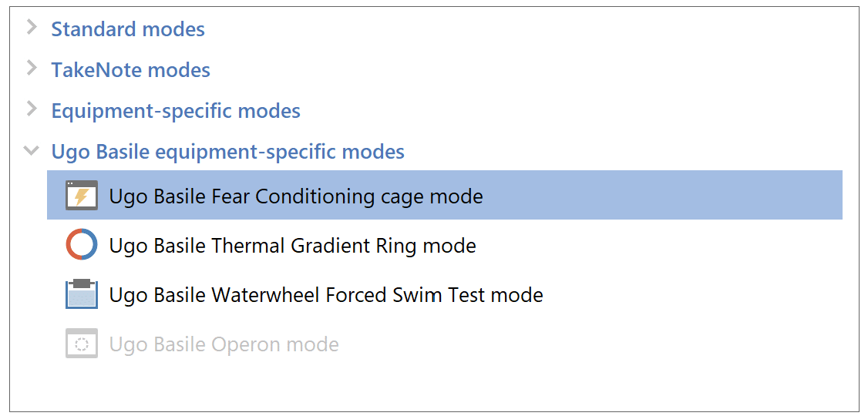Screen dimensions: 868x416
Task: Click the Ugo Basile equipment-specific modes heading
Action: [x=227, y=152]
